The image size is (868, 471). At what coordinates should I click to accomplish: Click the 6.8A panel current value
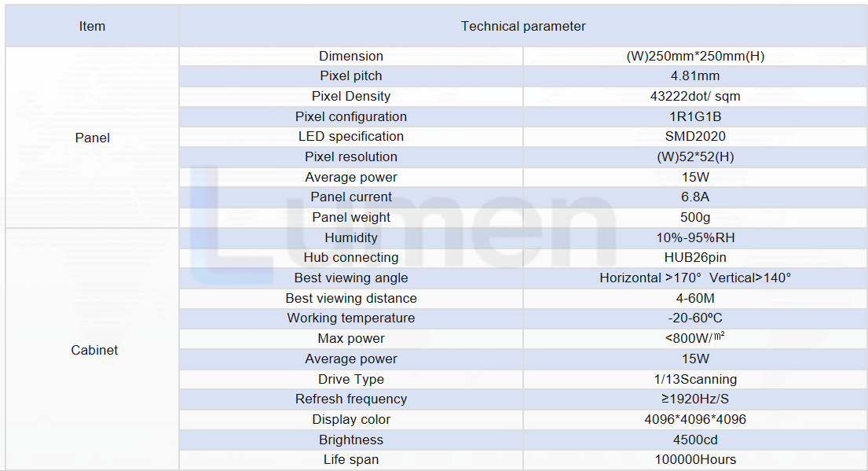(x=695, y=197)
